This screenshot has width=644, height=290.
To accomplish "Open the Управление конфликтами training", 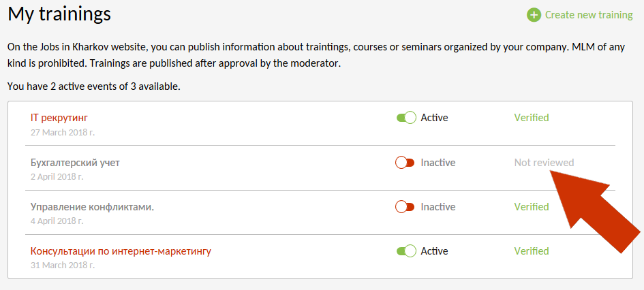I will tap(92, 207).
